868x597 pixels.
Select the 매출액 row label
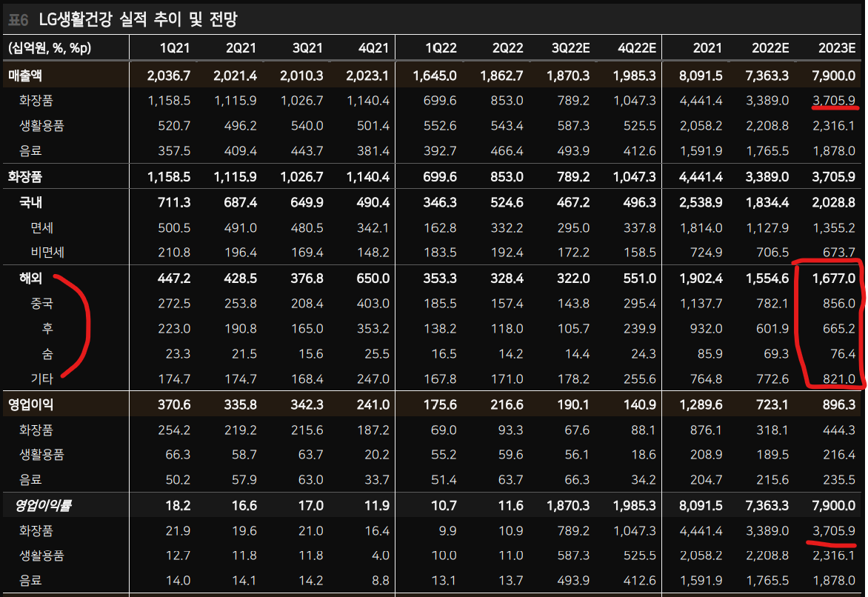click(25, 76)
